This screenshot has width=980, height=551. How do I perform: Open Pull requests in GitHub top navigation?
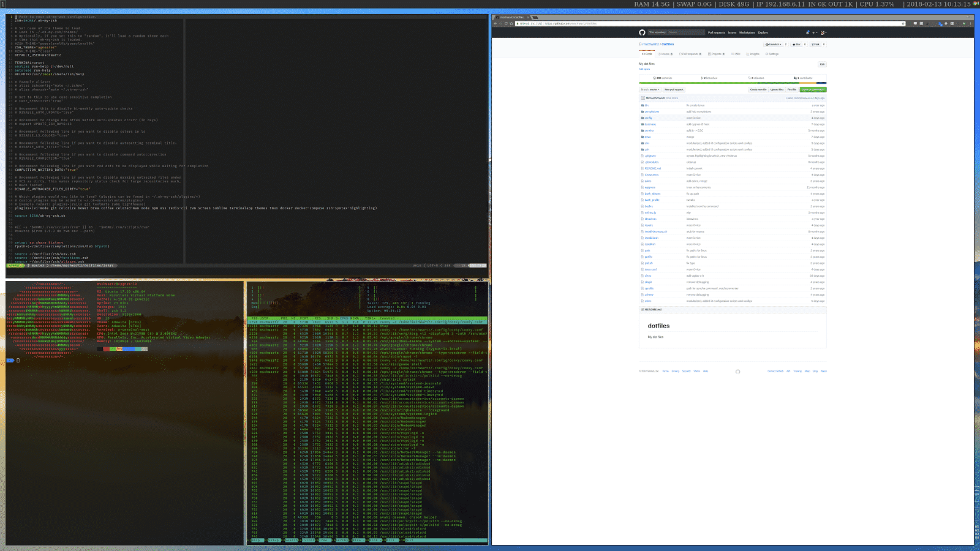(x=717, y=32)
